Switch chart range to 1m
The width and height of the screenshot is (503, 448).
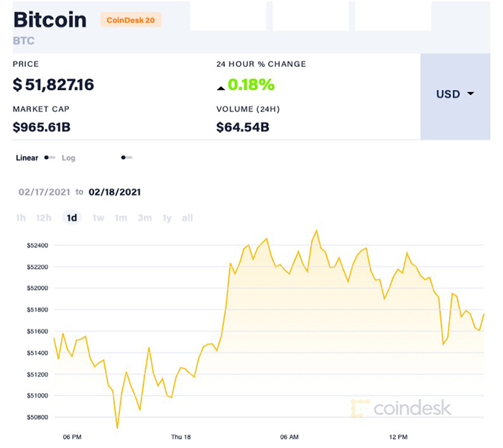[x=121, y=218]
